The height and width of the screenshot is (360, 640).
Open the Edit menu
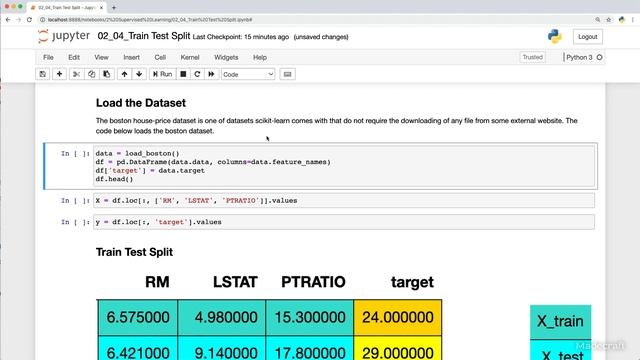click(x=74, y=58)
